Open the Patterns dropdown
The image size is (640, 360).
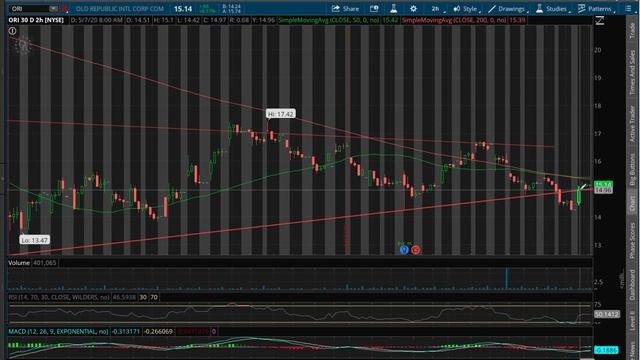coord(596,9)
